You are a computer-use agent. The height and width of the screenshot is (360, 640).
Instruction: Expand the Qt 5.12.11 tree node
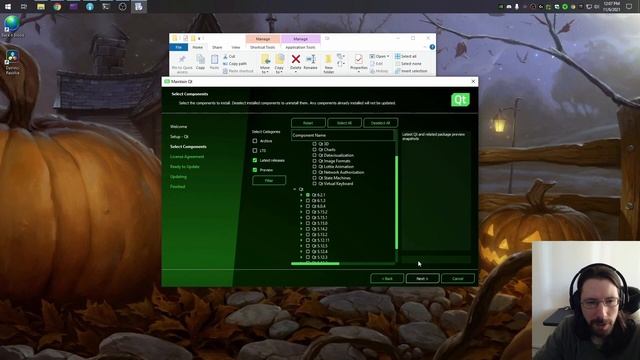click(301, 240)
